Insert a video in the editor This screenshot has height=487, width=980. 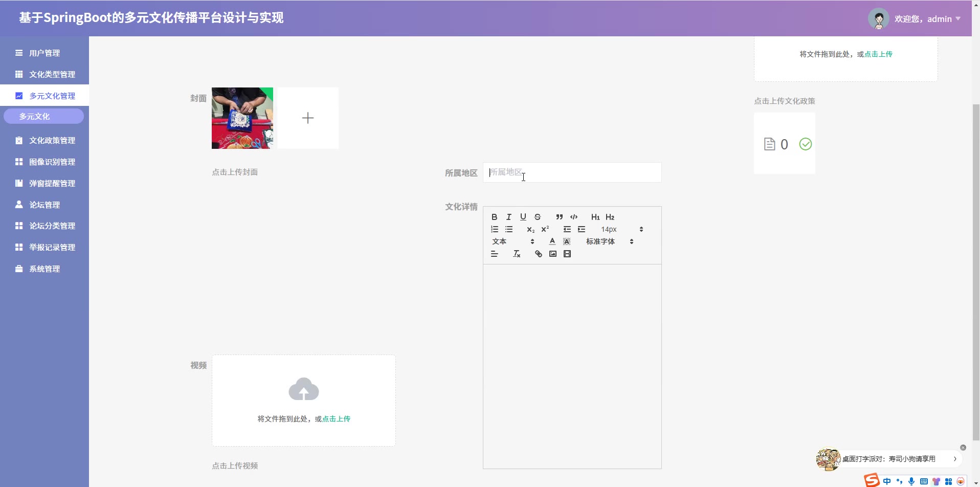(x=567, y=254)
